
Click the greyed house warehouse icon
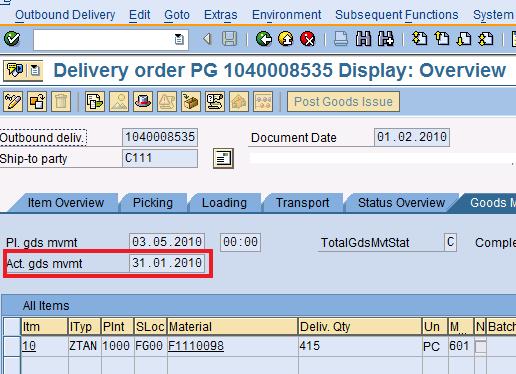[x=239, y=102]
